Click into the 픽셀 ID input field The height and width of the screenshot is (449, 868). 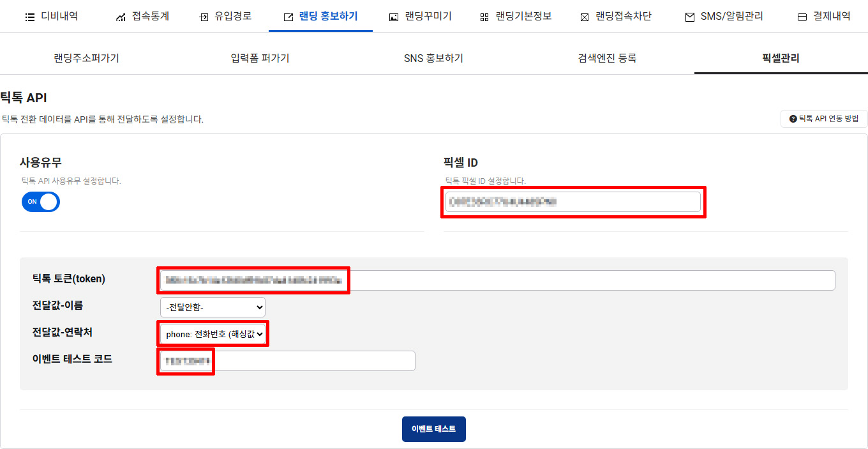[x=572, y=202]
